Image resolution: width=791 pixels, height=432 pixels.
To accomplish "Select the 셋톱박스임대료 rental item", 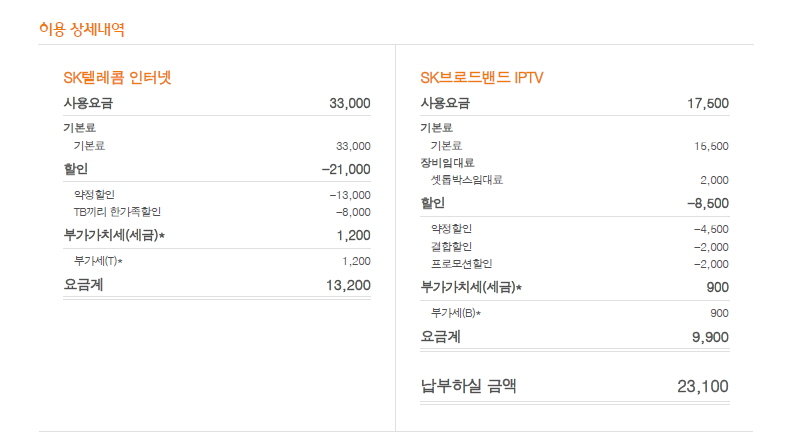I will 466,180.
